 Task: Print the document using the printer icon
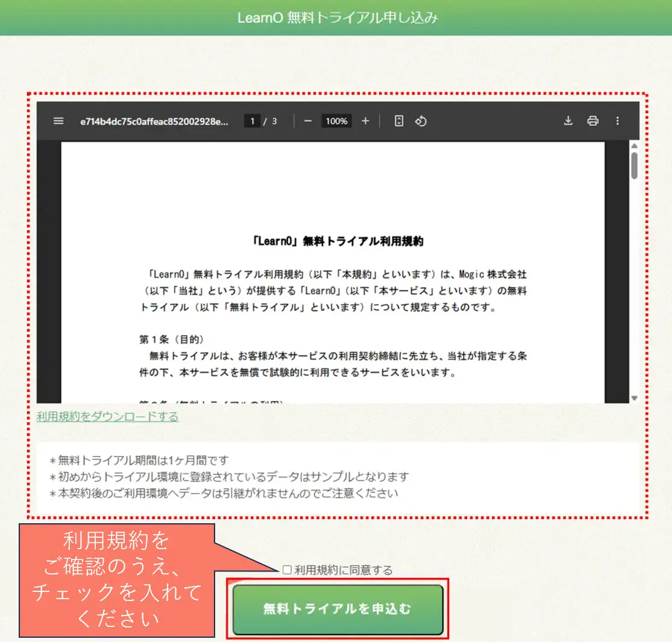593,121
